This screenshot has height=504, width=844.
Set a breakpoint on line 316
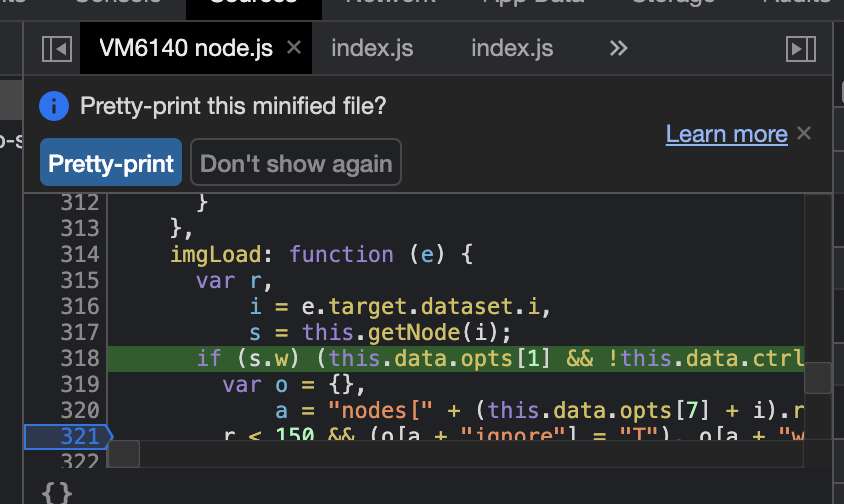80,306
